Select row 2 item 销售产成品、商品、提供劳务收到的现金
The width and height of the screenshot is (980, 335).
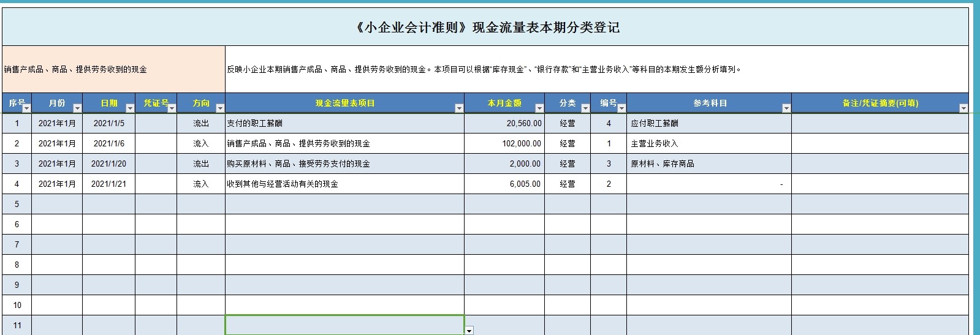[344, 143]
